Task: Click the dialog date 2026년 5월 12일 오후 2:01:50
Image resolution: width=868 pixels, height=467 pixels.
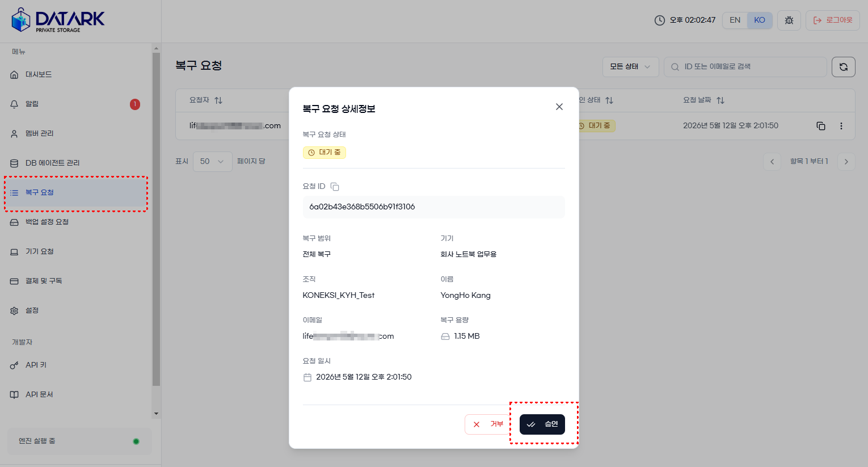Action: (364, 377)
